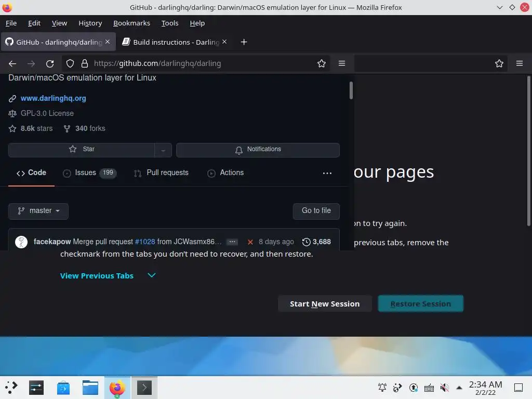The image size is (532, 399).
Task: Open commit history showing 3,688
Action: point(316,242)
